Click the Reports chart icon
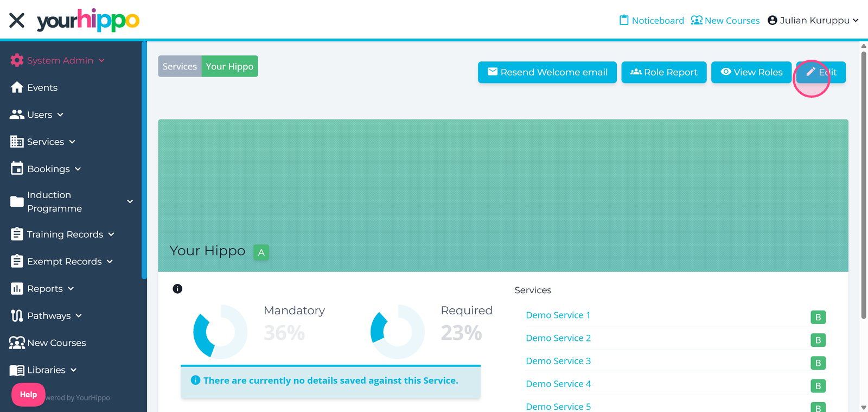Viewport: 868px width, 412px height. point(17,288)
